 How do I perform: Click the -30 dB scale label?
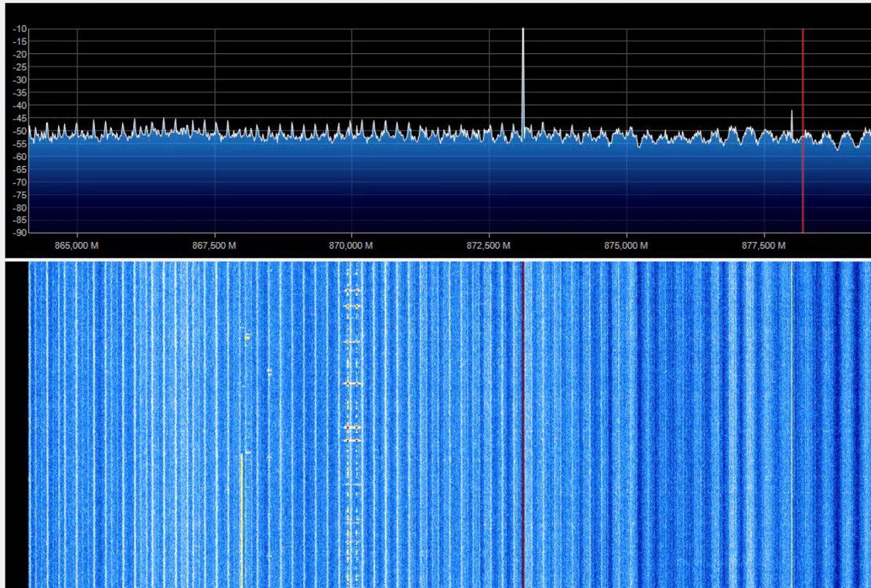(x=20, y=80)
